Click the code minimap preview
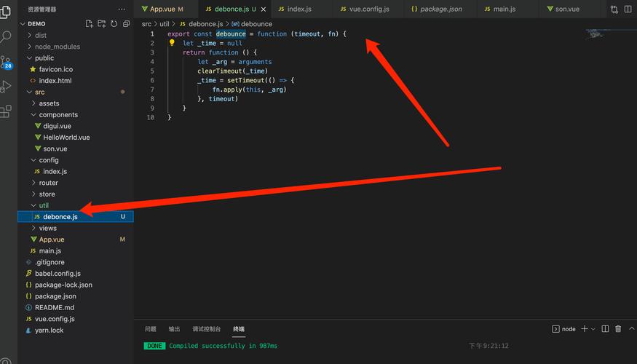The height and width of the screenshot is (364, 637). click(601, 33)
